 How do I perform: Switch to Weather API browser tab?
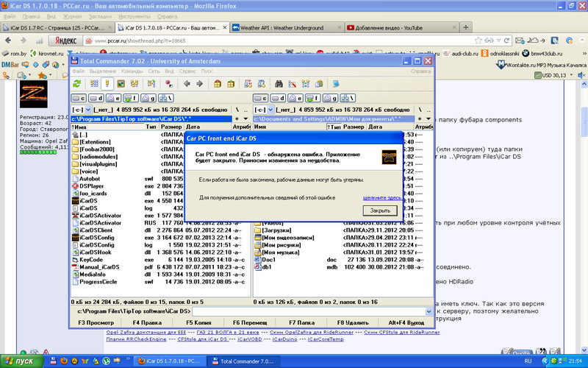pos(281,28)
